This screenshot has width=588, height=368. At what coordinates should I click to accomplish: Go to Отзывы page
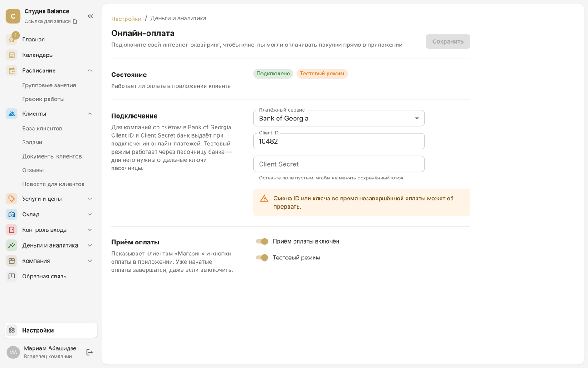click(33, 170)
